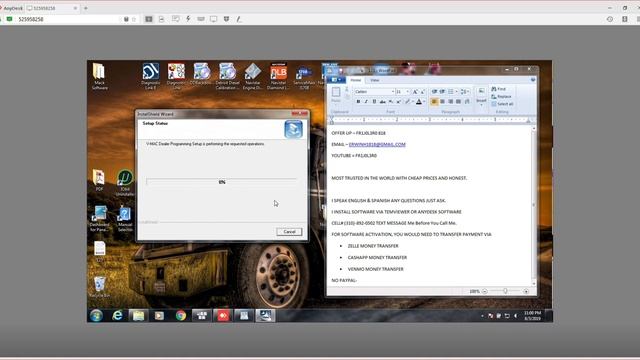Click the AnyDesk keyboard icon
Image resolution: width=640 pixels, height=360 pixels.
point(201,19)
